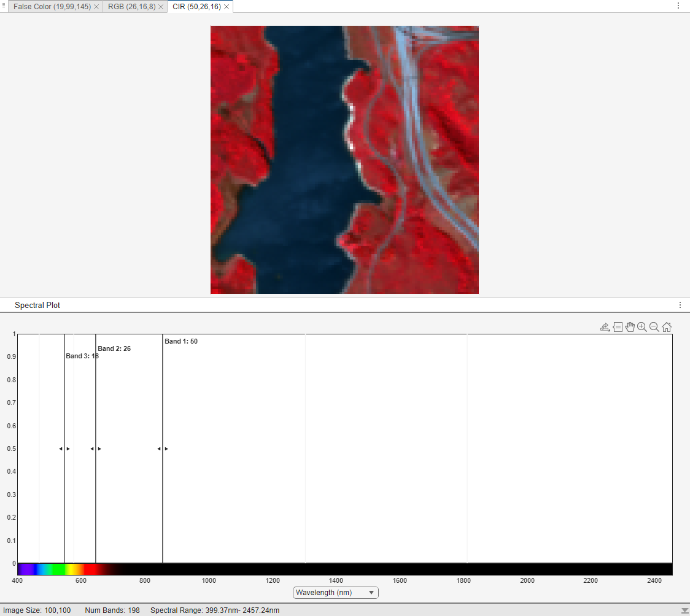Open the options menu of the Spectral Plot panel
Image resolution: width=690 pixels, height=616 pixels.
680,305
